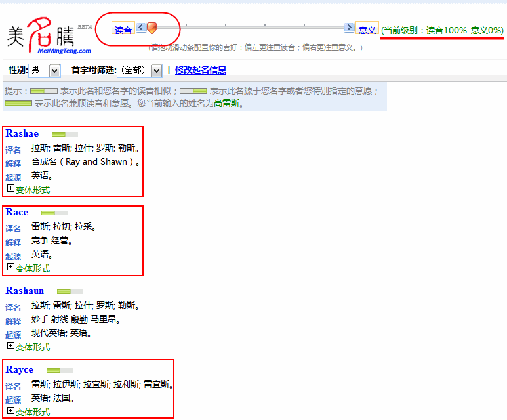
Task: Expand 变体形式 under Rashae
Action: (28, 190)
